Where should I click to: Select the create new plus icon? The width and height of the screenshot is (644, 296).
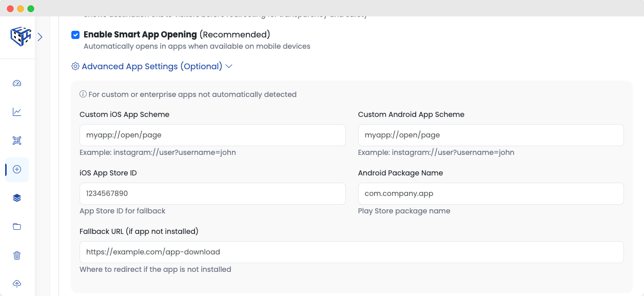click(x=17, y=169)
